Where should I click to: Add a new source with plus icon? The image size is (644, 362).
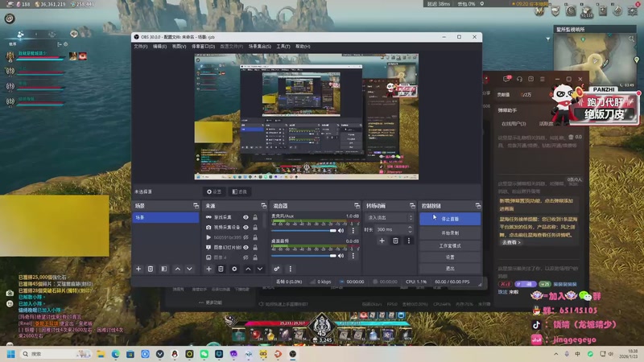(208, 269)
